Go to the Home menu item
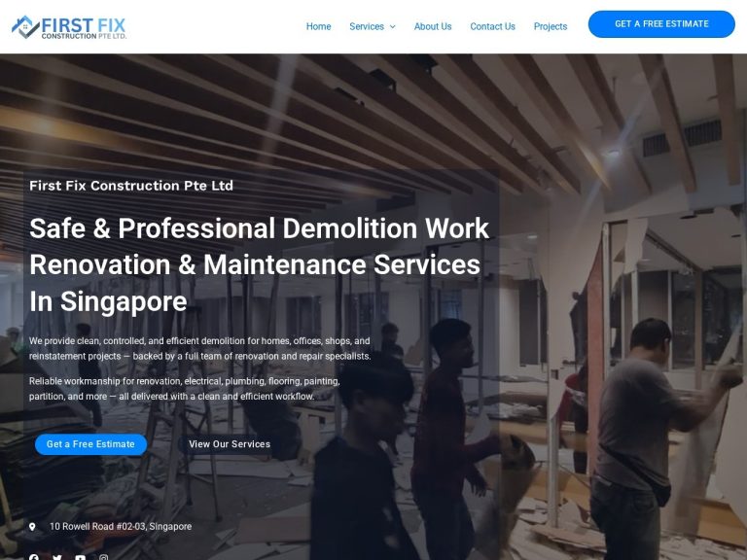The height and width of the screenshot is (560, 747). click(318, 26)
